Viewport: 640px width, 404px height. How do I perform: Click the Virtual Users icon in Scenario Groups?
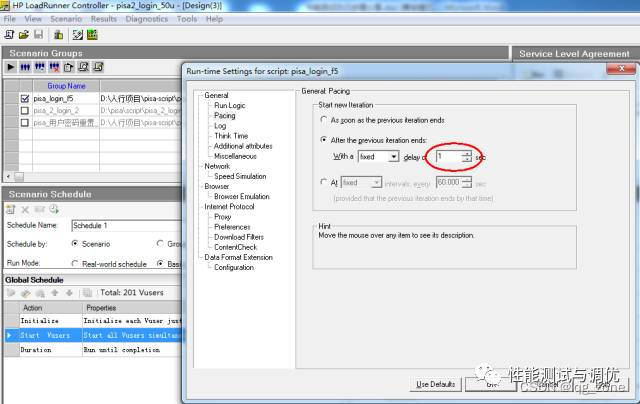(x=25, y=67)
